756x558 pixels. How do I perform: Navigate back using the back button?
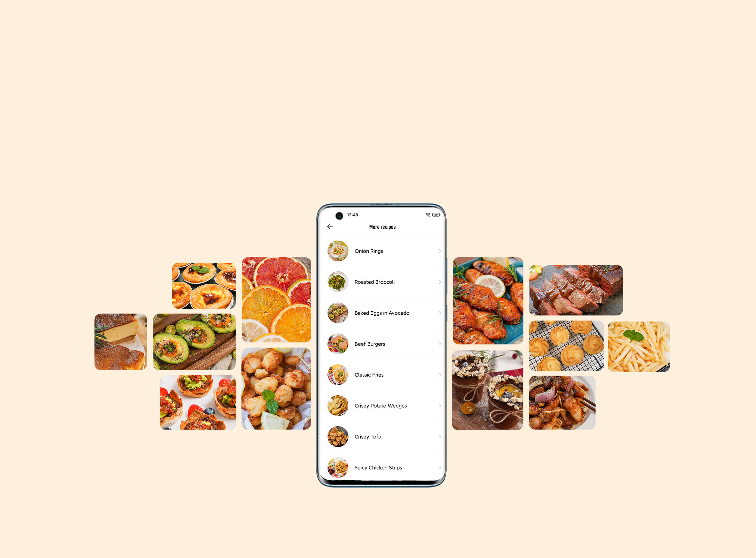point(330,228)
